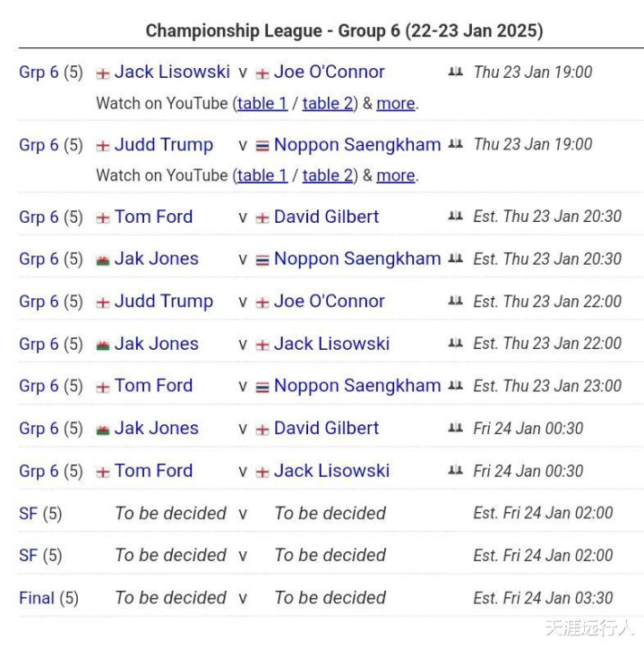644x648 pixels.
Task: Click Grp 6 link for Jack Lisowski v Joe O'Connor
Action: [x=39, y=72]
